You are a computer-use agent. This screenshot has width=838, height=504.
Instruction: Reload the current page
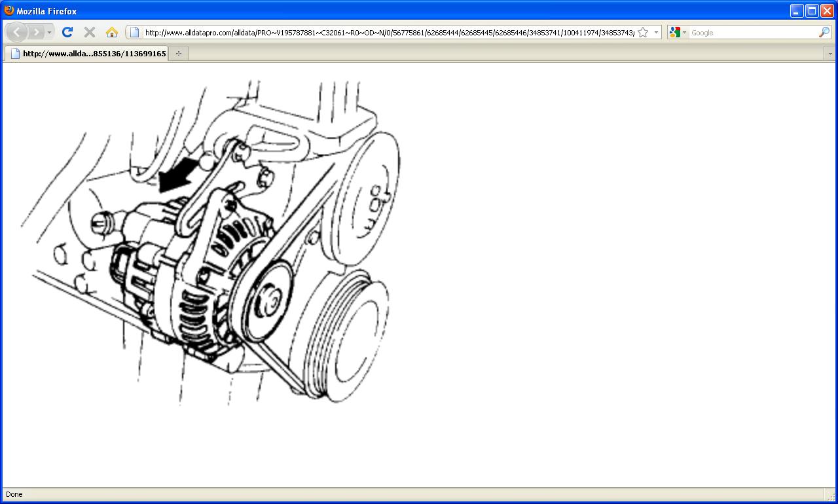coord(67,32)
